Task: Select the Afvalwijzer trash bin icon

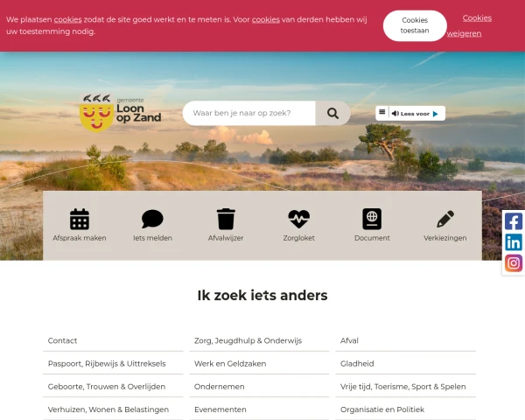Action: (226, 219)
